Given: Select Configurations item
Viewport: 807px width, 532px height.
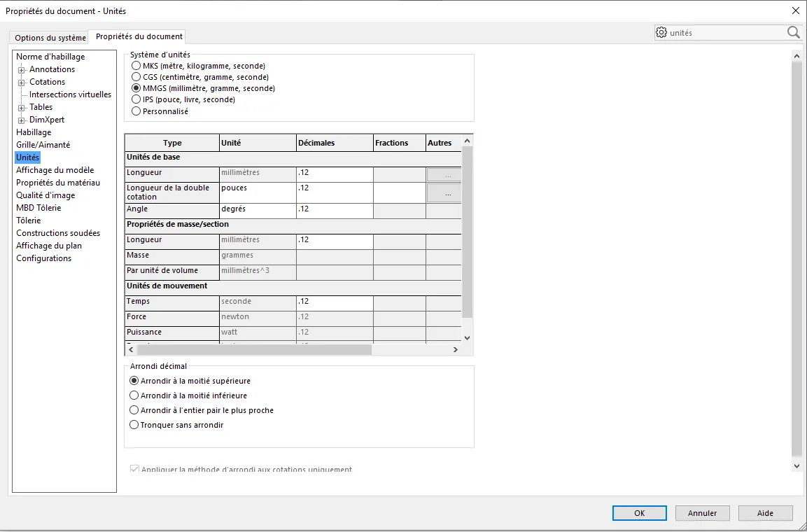Looking at the screenshot, I should click(x=44, y=258).
